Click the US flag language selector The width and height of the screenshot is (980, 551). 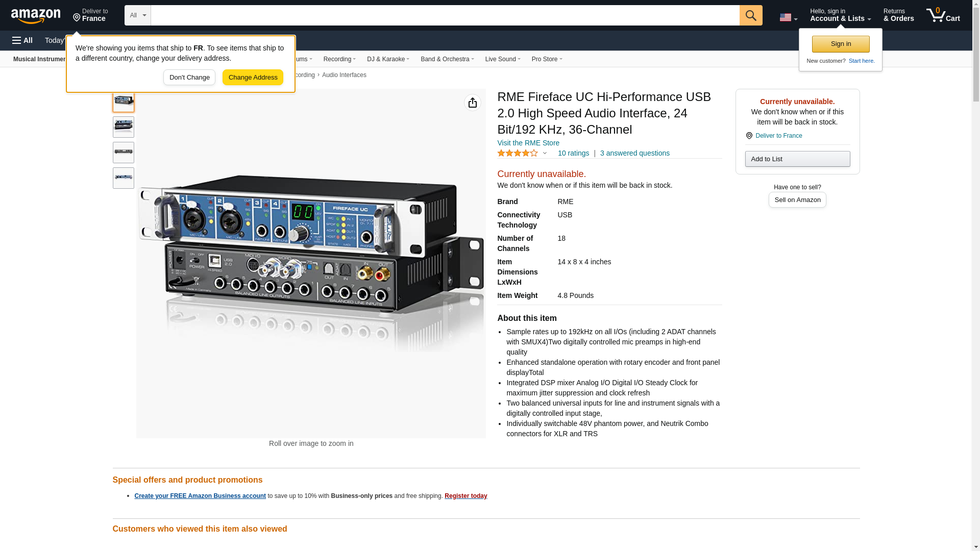pyautogui.click(x=788, y=17)
